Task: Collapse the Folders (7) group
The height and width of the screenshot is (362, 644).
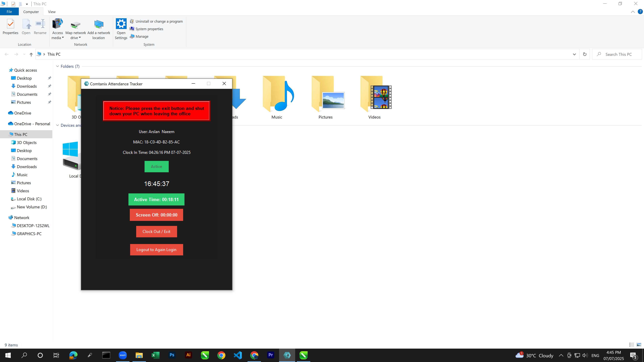Action: [x=58, y=67]
